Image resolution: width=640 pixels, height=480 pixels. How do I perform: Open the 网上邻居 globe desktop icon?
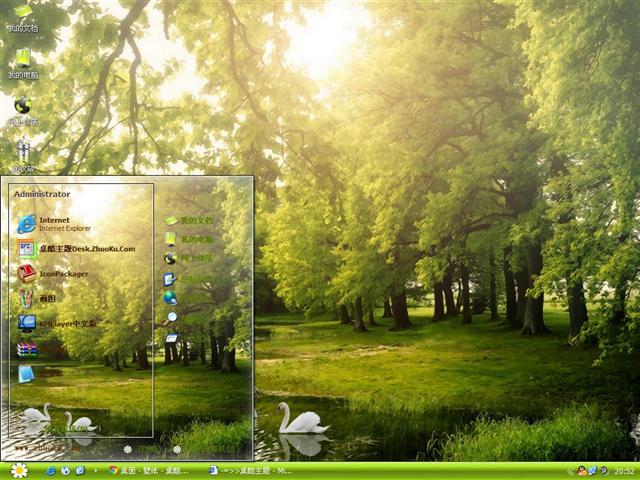point(23,111)
